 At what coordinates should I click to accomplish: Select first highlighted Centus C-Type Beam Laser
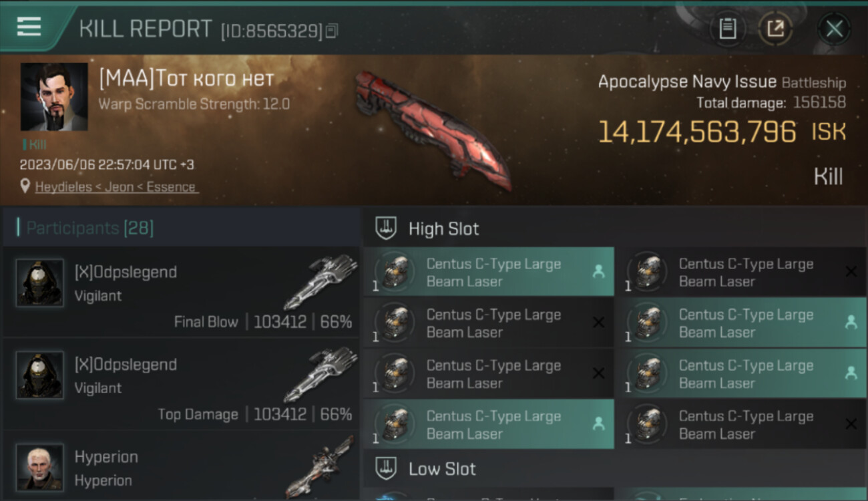[x=489, y=272]
